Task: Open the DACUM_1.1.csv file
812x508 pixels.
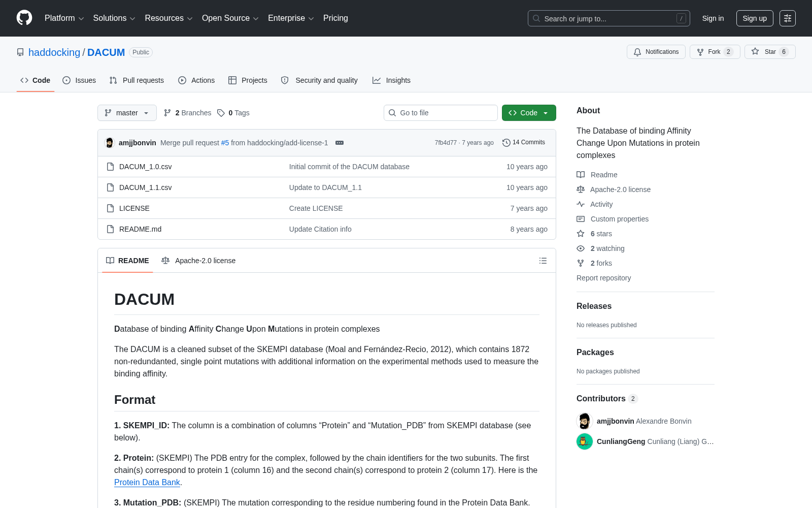Action: (146, 187)
